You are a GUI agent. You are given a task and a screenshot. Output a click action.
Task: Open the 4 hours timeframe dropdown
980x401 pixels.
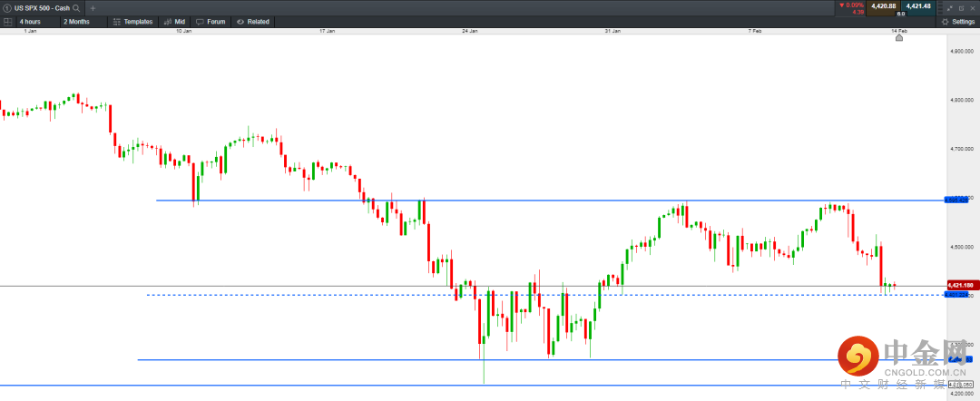(x=29, y=21)
